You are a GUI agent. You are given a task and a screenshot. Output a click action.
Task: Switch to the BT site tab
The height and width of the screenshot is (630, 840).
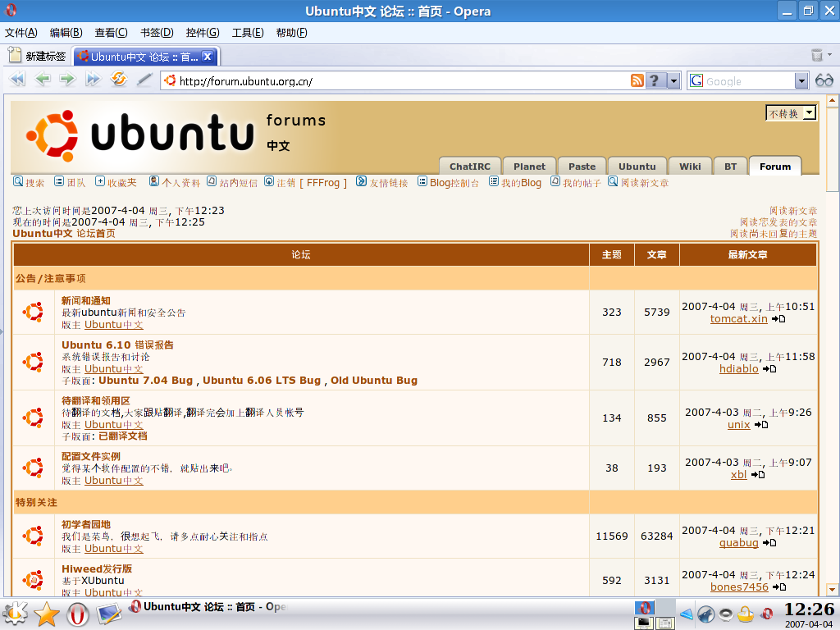coord(730,166)
